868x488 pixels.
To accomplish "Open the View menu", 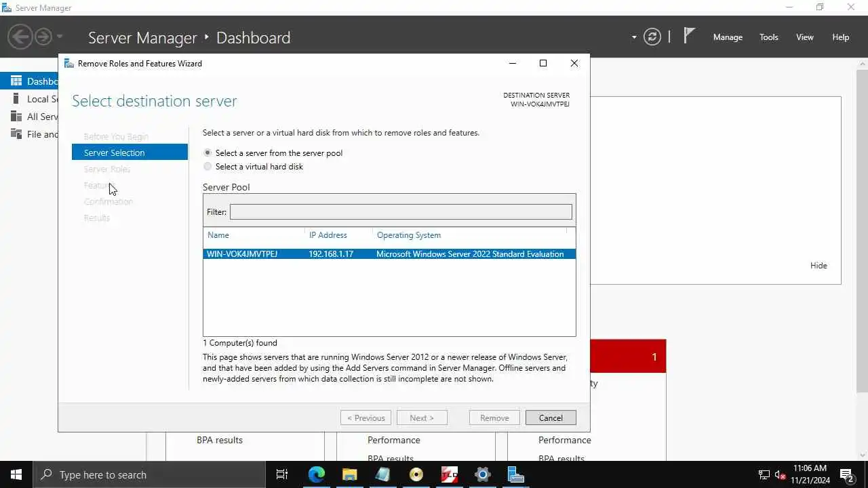I will [805, 37].
